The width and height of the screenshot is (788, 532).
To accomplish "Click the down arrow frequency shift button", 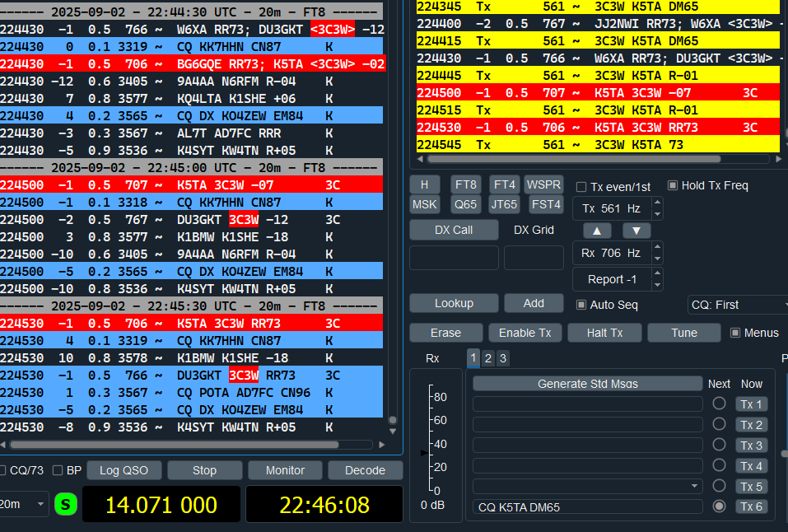I will coord(636,231).
